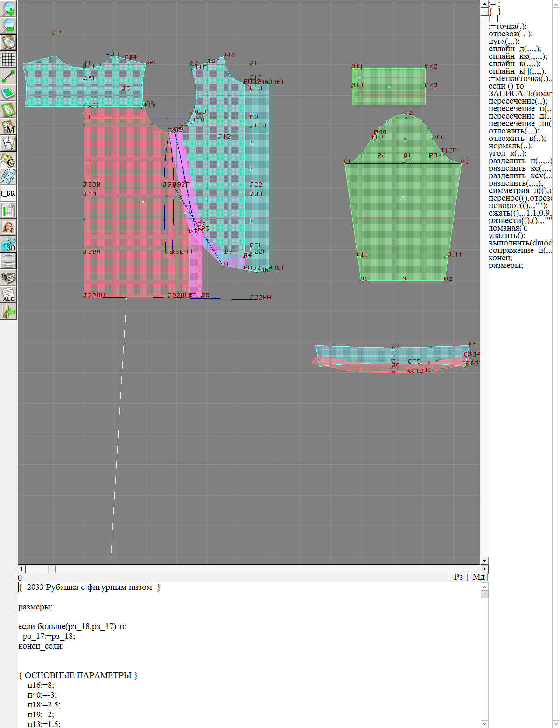Click the zoom in magnifier icon
Viewport: 560px width, 728px height.
pos(8,8)
